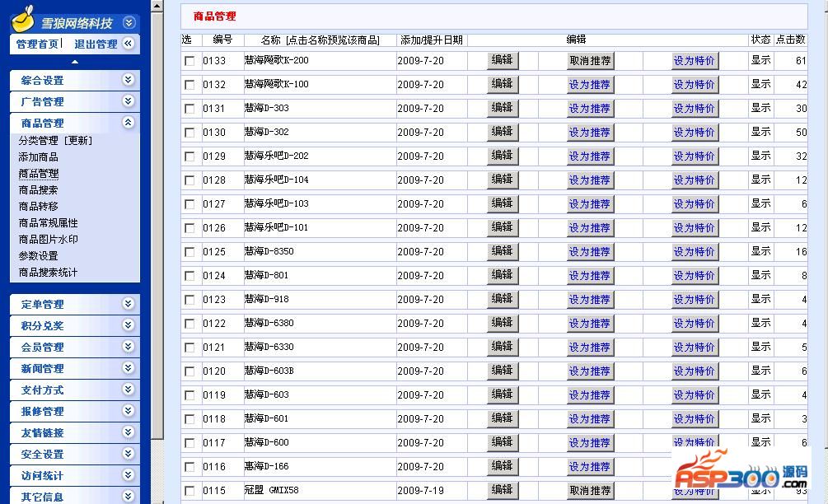The height and width of the screenshot is (504, 828).
Task: Open 分类管理 in the sidebar
Action: tap(38, 140)
